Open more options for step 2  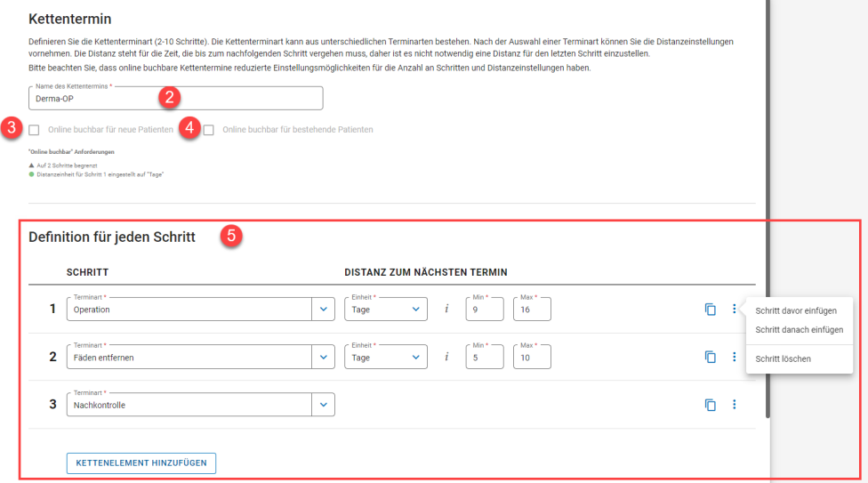pyautogui.click(x=734, y=357)
